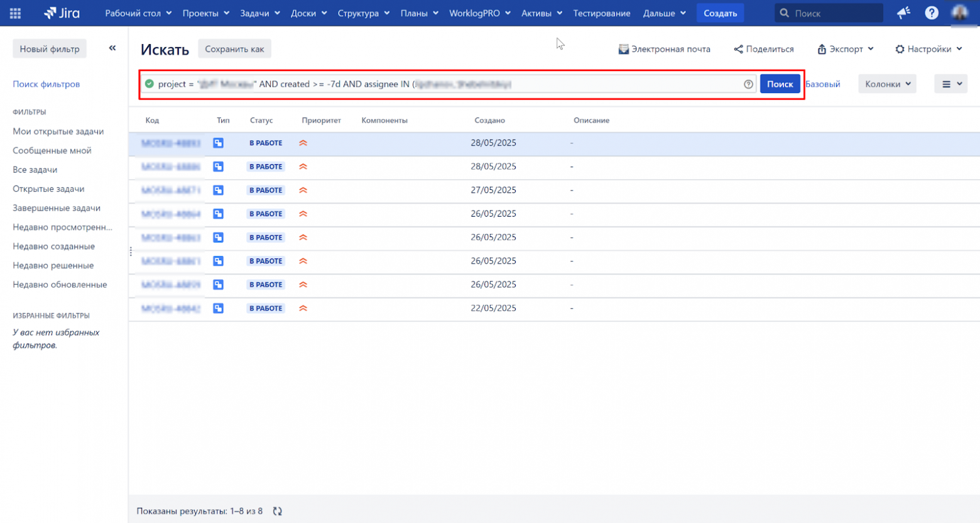The image size is (980, 523).
Task: Open the Проекты menu in the navbar
Action: pos(205,13)
